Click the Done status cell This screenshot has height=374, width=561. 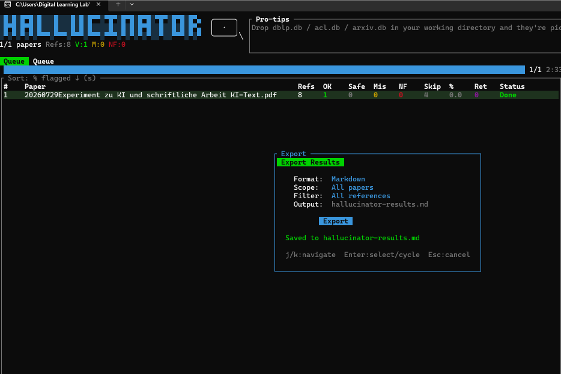point(508,95)
